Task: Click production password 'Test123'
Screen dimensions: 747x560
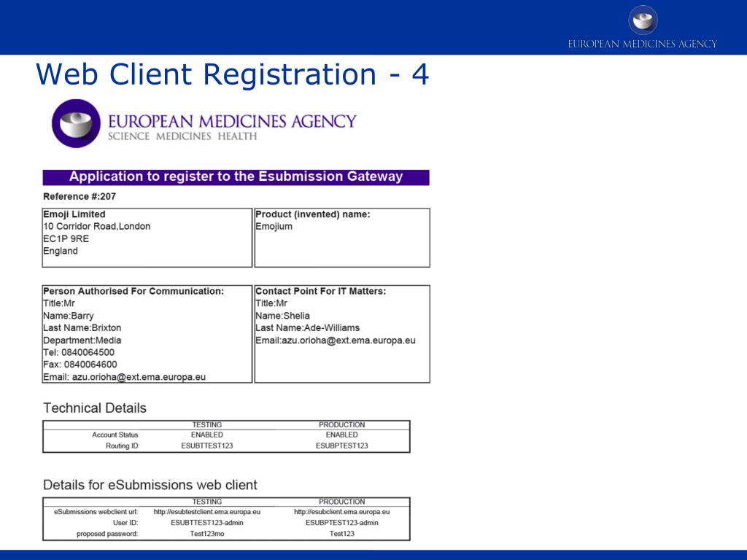Action: coord(341,534)
